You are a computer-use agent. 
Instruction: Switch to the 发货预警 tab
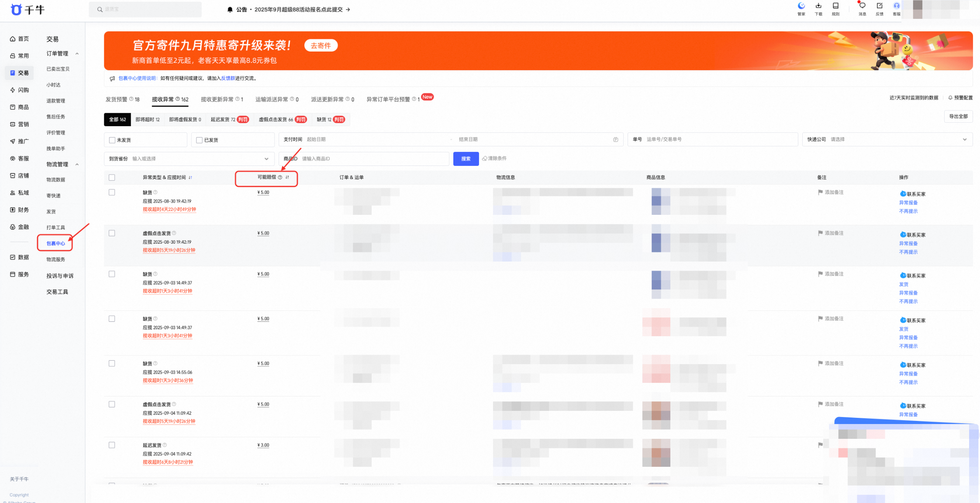click(122, 100)
